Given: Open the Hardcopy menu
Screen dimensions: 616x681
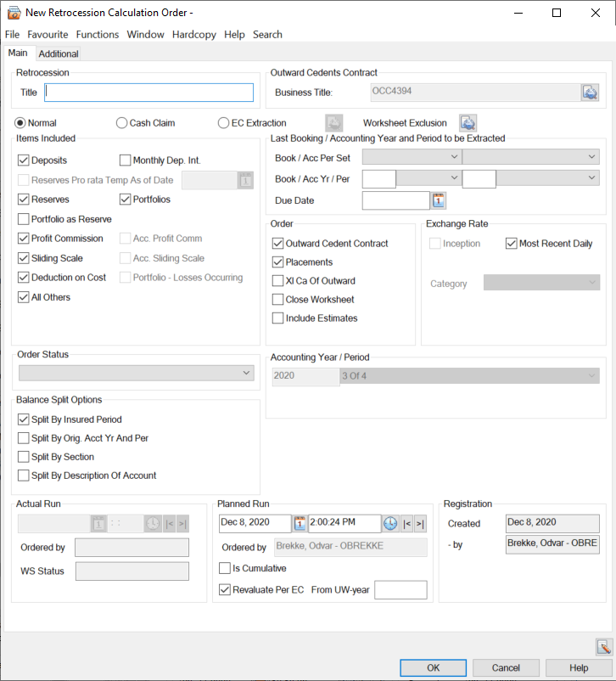Looking at the screenshot, I should 194,34.
